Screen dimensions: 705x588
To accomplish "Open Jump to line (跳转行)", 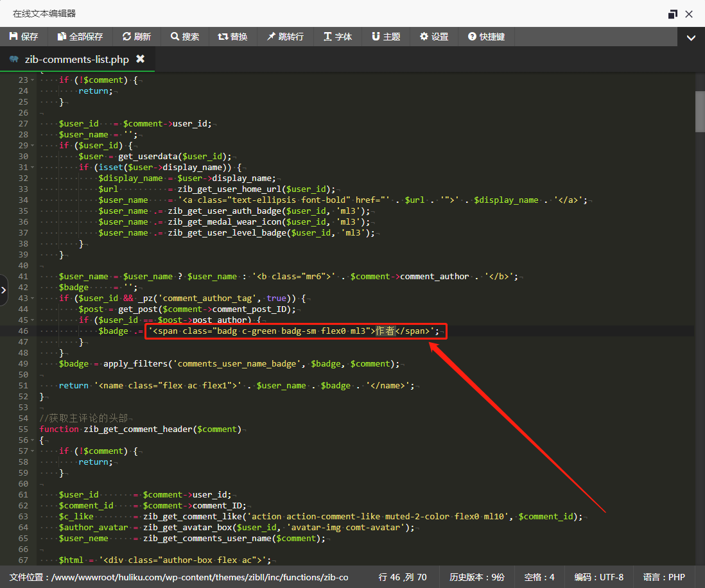I will (285, 37).
